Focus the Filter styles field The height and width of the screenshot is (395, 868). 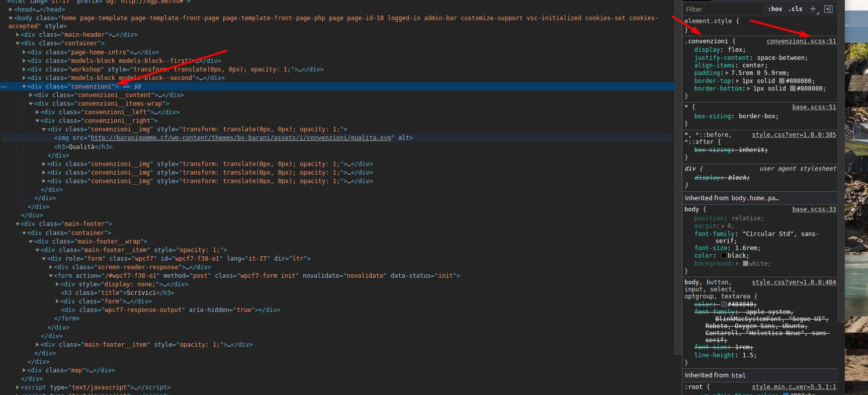[x=723, y=9]
